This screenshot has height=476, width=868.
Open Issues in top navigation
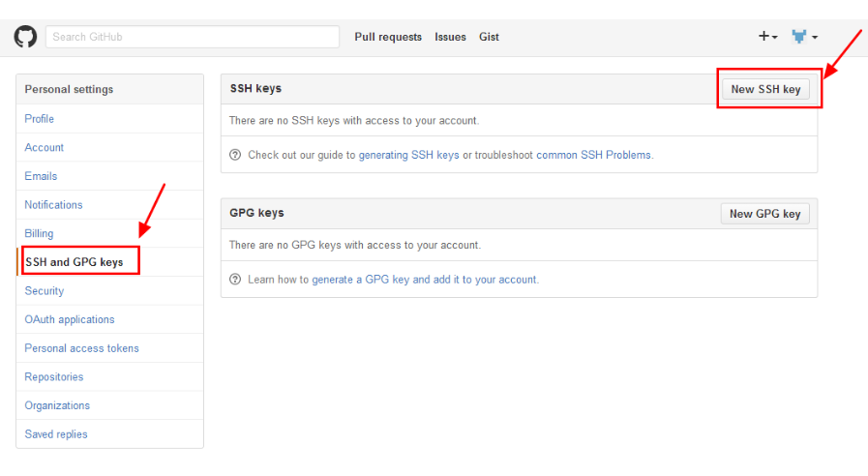coord(450,37)
